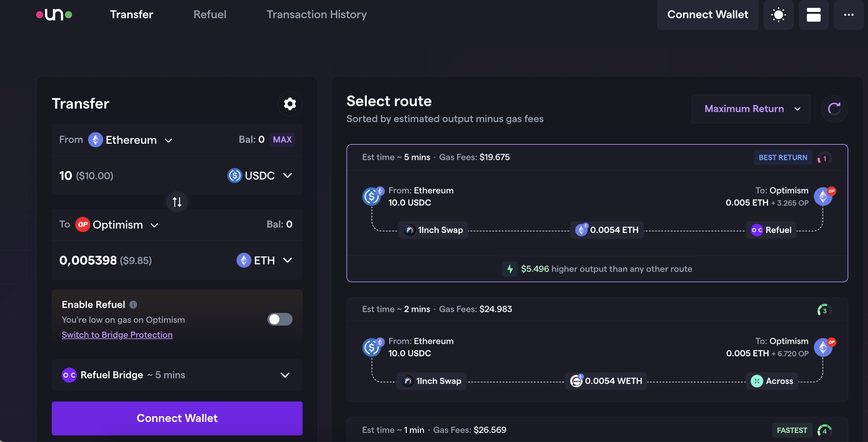
Task: Open the ETH destination token dropdown
Action: click(265, 261)
